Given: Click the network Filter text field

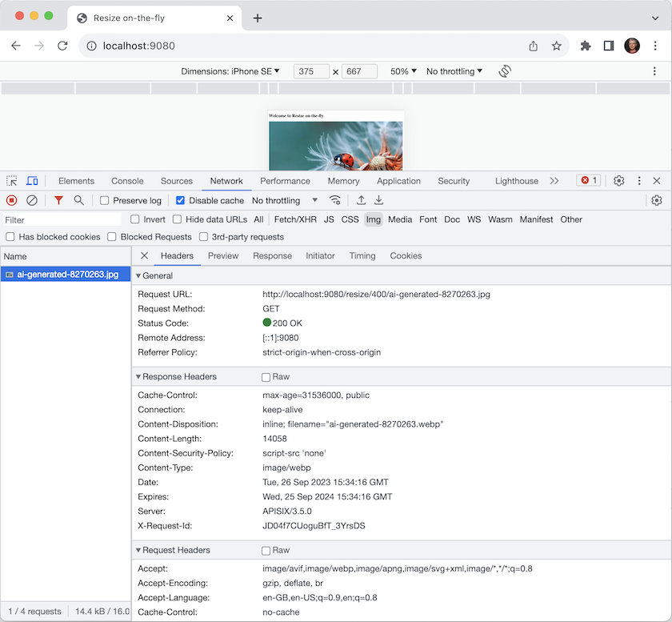Looking at the screenshot, I should point(62,219).
